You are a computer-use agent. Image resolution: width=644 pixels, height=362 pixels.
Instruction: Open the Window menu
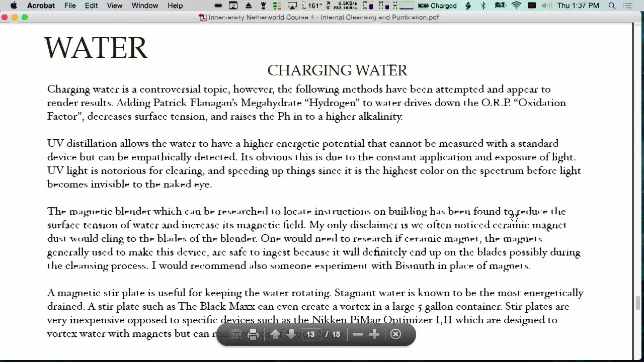tap(145, 6)
